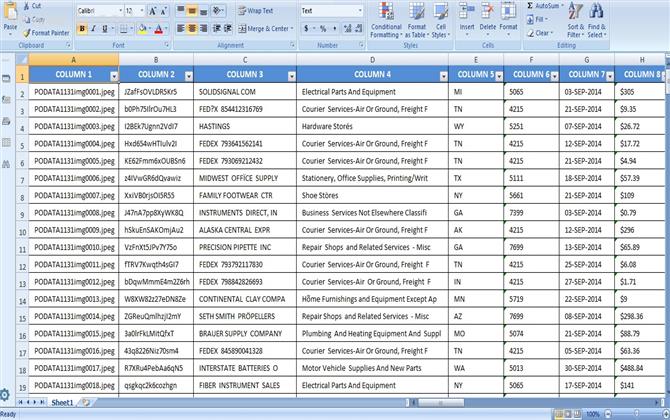The height and width of the screenshot is (420, 670).
Task: Click the Insert Worksheet tab icon
Action: [86, 402]
